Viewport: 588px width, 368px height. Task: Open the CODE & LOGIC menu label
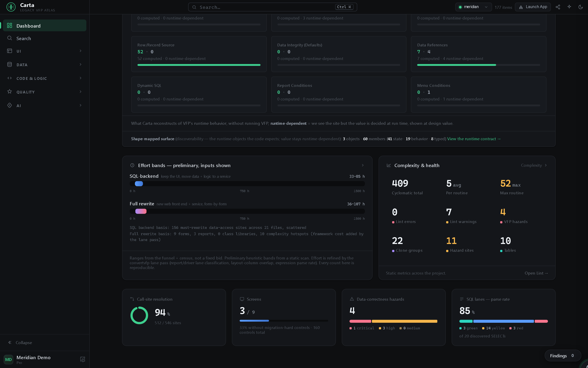click(x=32, y=78)
